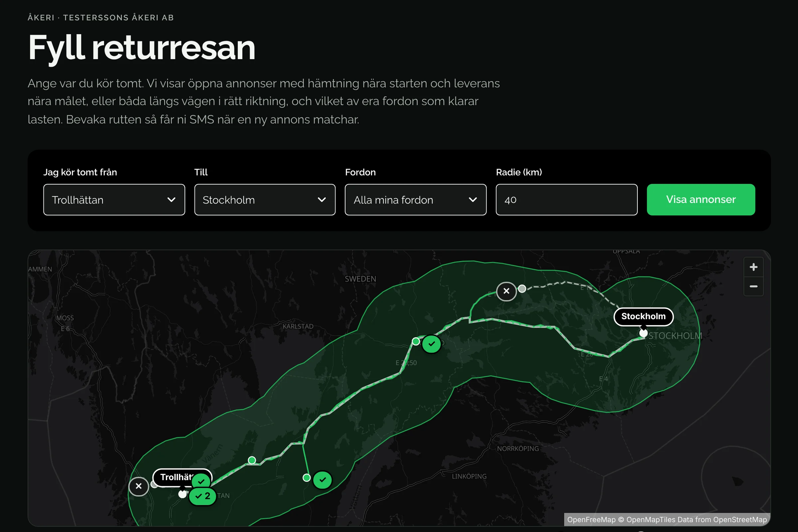Click the 'Fyll returresan' heading

click(x=142, y=48)
